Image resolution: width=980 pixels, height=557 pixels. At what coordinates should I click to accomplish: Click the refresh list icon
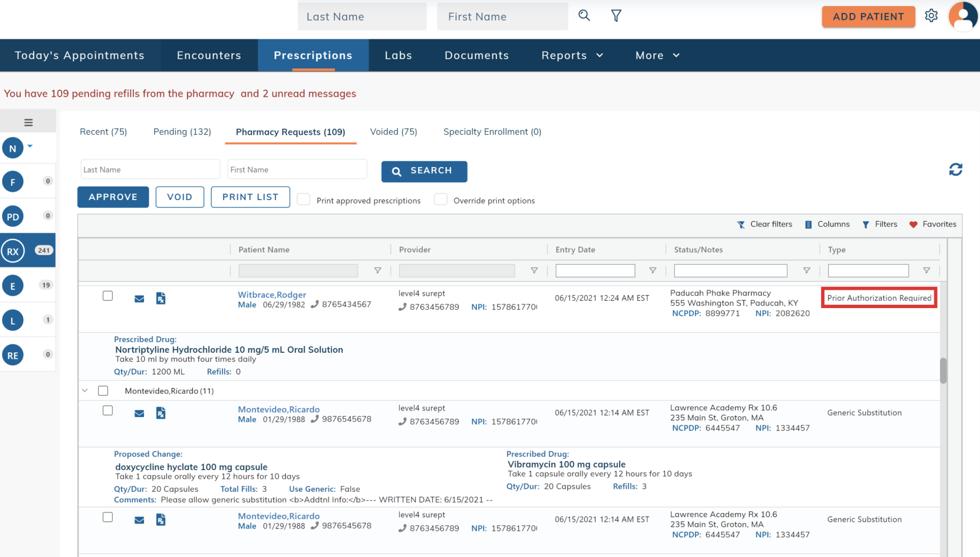[x=955, y=170]
